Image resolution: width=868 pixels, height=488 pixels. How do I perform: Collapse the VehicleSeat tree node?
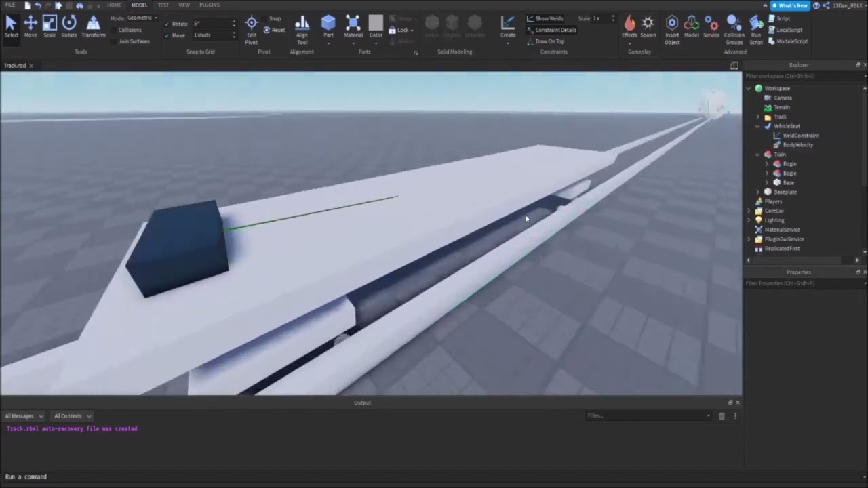[x=758, y=126]
